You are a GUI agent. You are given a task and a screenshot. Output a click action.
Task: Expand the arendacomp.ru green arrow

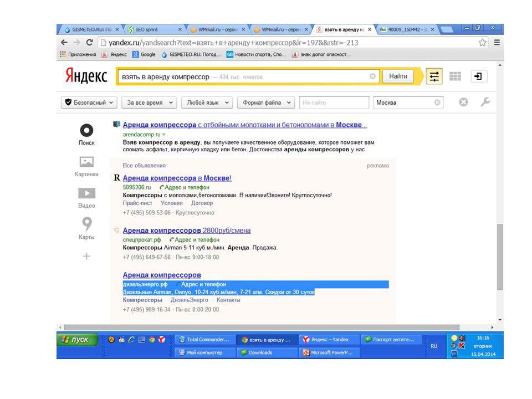coord(164,135)
